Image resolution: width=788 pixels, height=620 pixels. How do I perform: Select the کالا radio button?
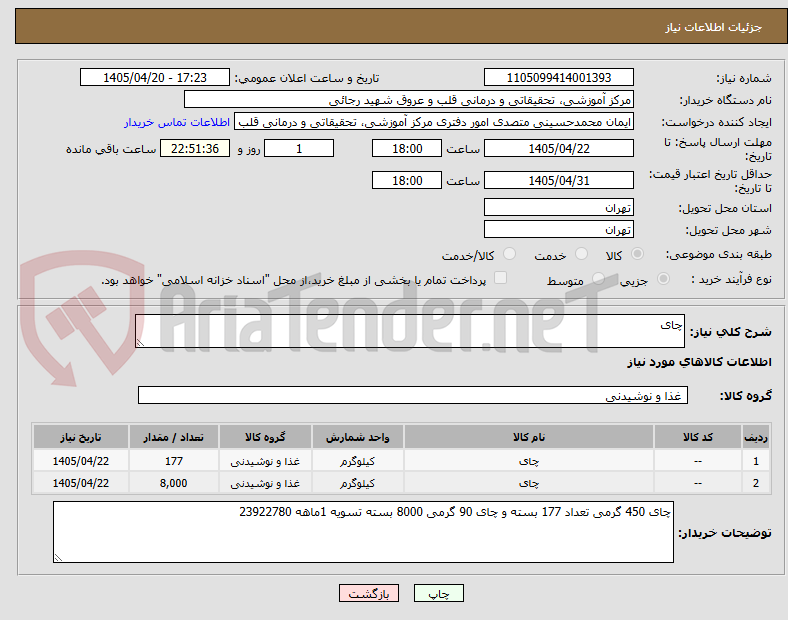click(x=637, y=254)
